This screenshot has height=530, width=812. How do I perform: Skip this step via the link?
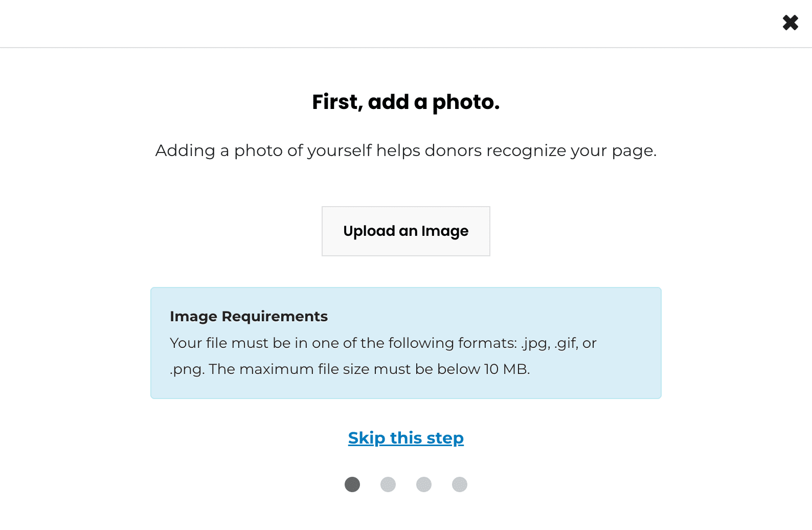(405, 438)
